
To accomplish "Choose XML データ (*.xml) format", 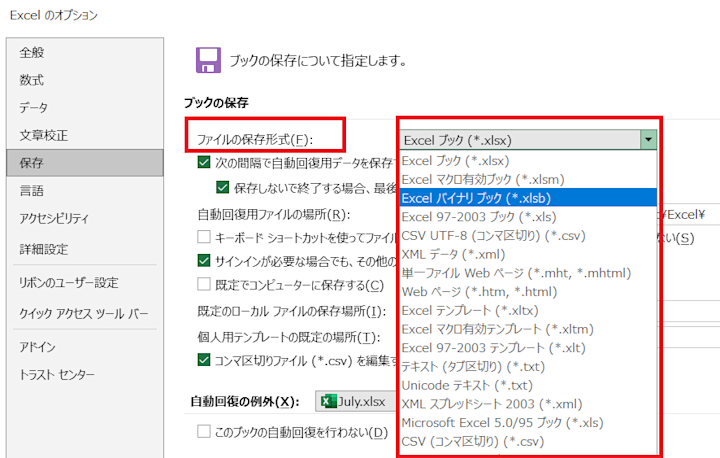I will tap(528, 254).
